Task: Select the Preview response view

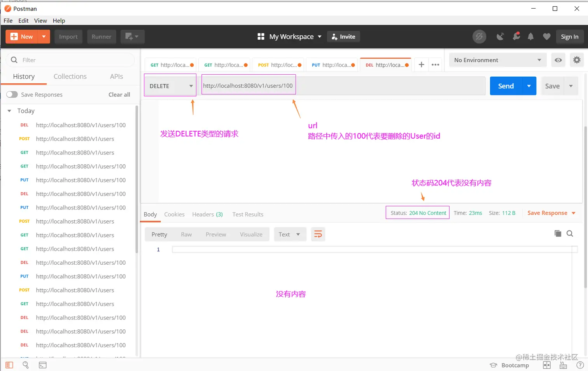Action: coord(216,234)
